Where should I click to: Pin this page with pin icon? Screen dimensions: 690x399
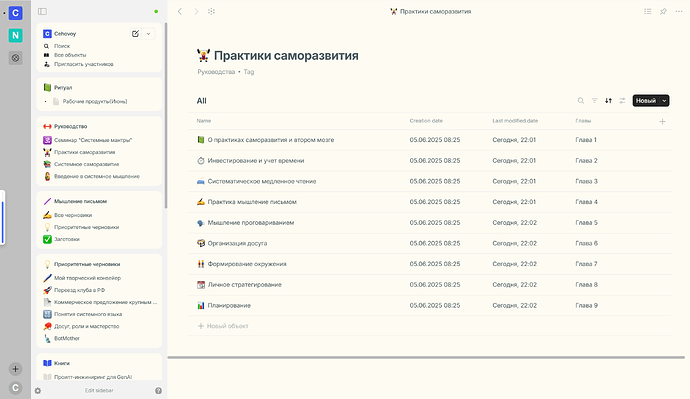pos(663,11)
